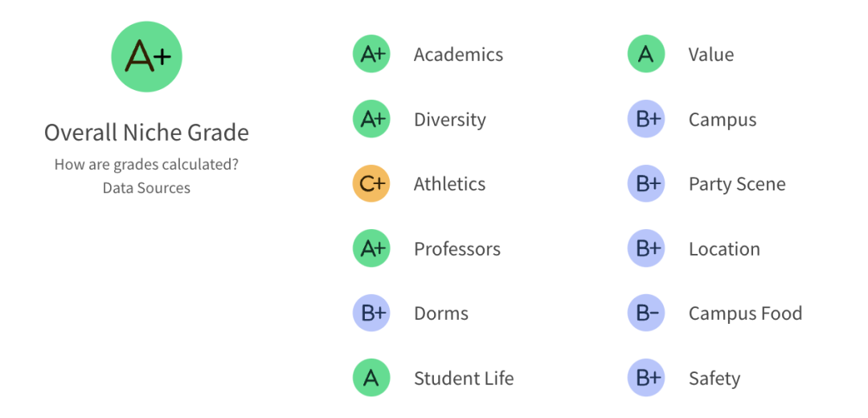
Task: Select the A+ grade circle for Diversity
Action: (371, 119)
